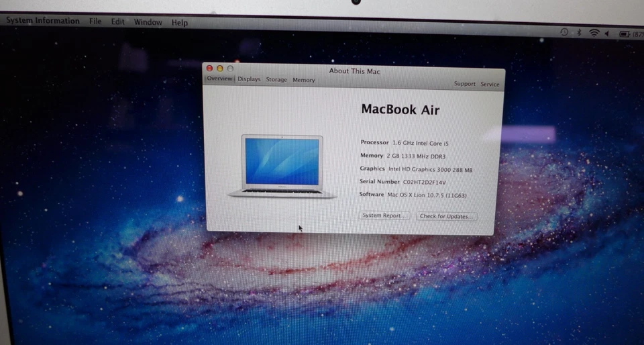Close the About This Mac window
Viewport: 644px width, 345px height.
point(209,68)
